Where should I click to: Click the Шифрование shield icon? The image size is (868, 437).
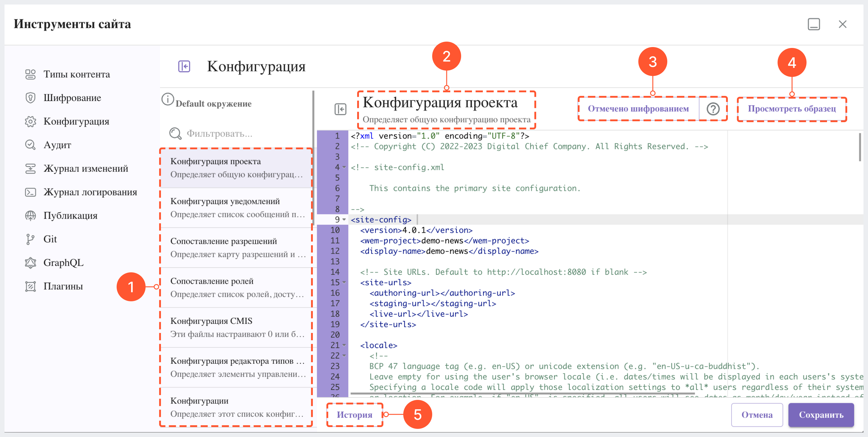point(30,98)
